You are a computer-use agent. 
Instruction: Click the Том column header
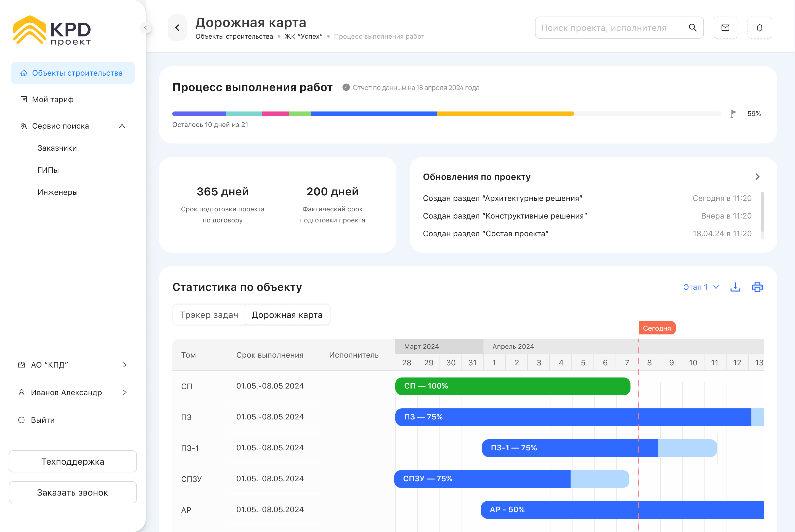[188, 355]
